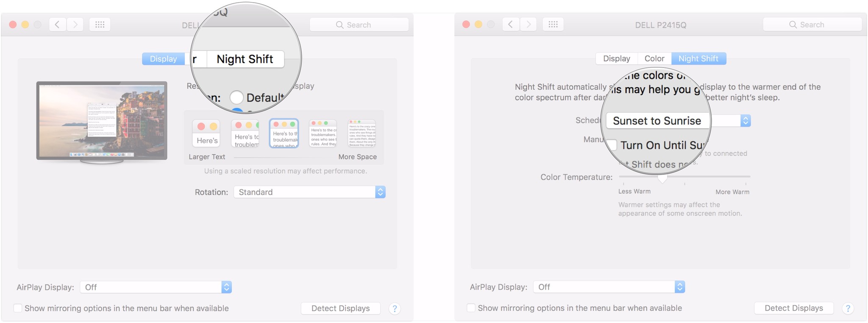Select resolution thumbnail right of Larger Text

point(245,134)
